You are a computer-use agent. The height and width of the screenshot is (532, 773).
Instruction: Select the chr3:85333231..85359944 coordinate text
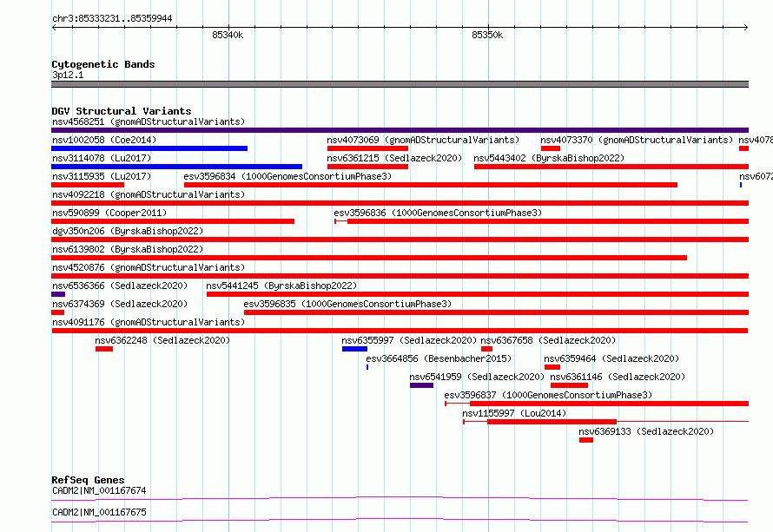tap(112, 18)
